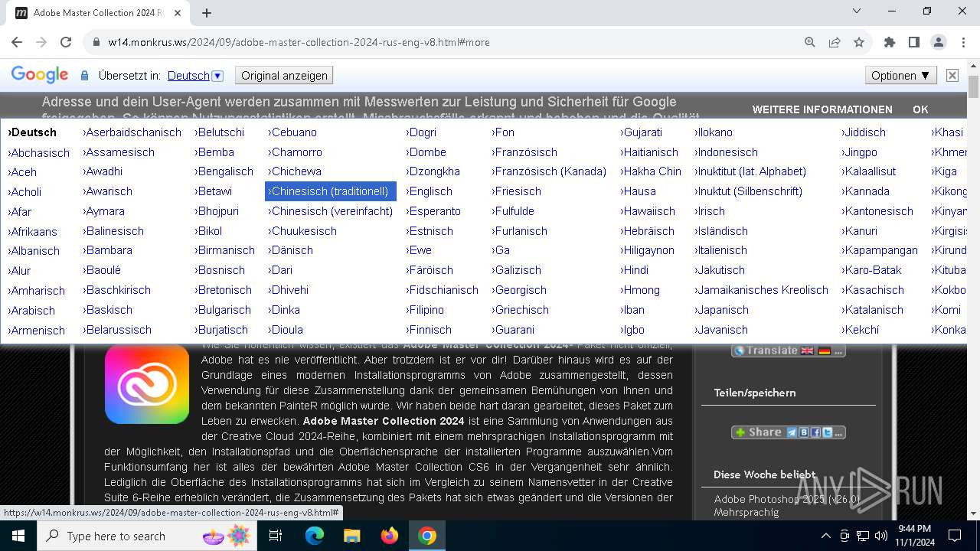Click the taskbar search box
The image size is (980, 551).
[x=149, y=536]
